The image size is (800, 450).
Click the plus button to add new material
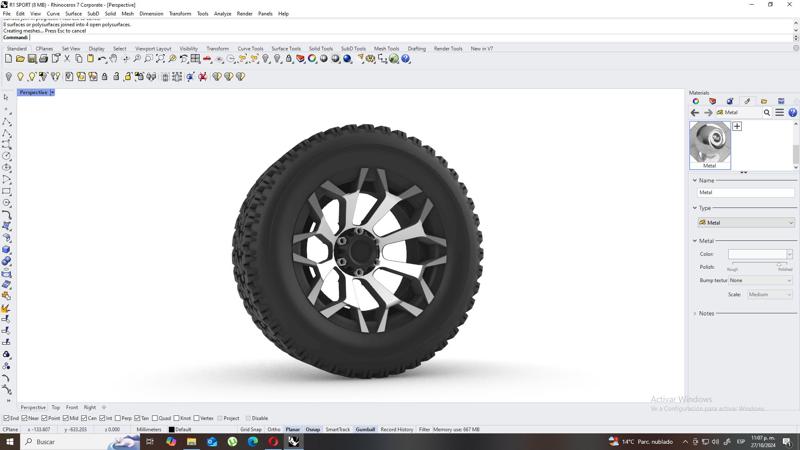coord(737,126)
